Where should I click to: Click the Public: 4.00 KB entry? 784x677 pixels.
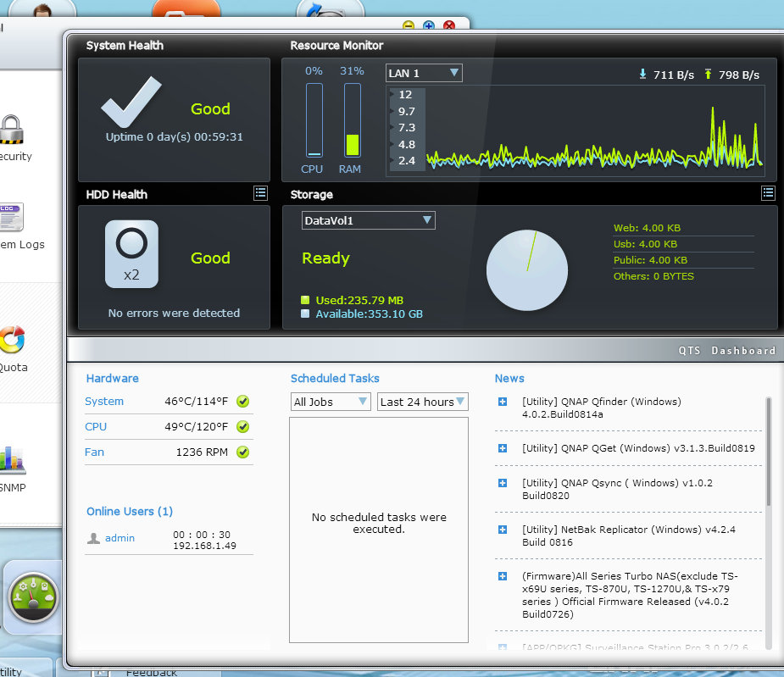coord(650,260)
